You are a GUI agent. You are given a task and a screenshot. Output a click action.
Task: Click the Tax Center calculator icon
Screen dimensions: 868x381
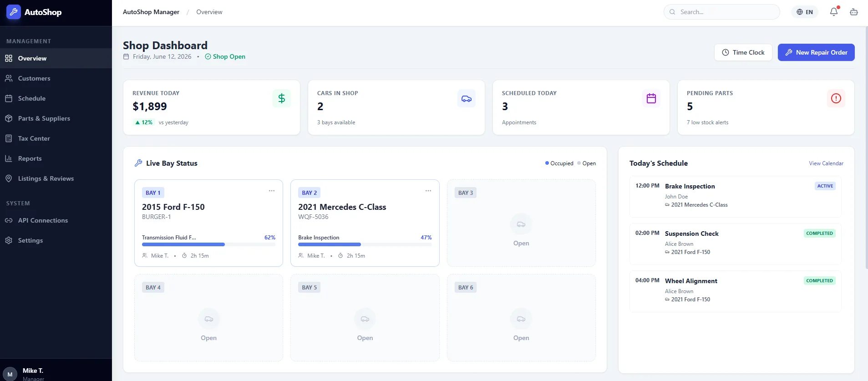9,138
